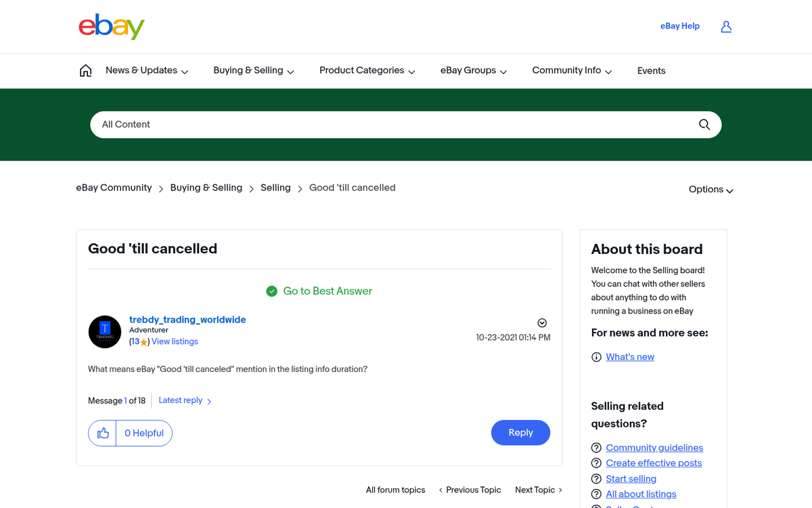This screenshot has width=812, height=508.
Task: Open the Community Info menu
Action: click(x=570, y=70)
